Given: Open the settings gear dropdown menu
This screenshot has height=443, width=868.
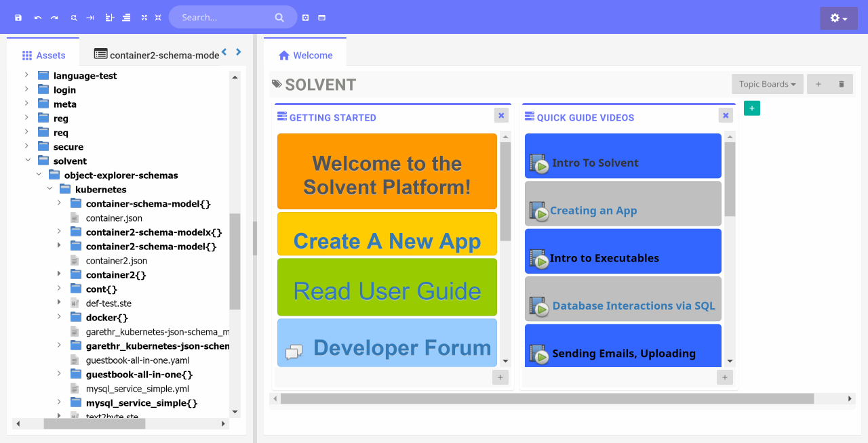Looking at the screenshot, I should point(838,18).
